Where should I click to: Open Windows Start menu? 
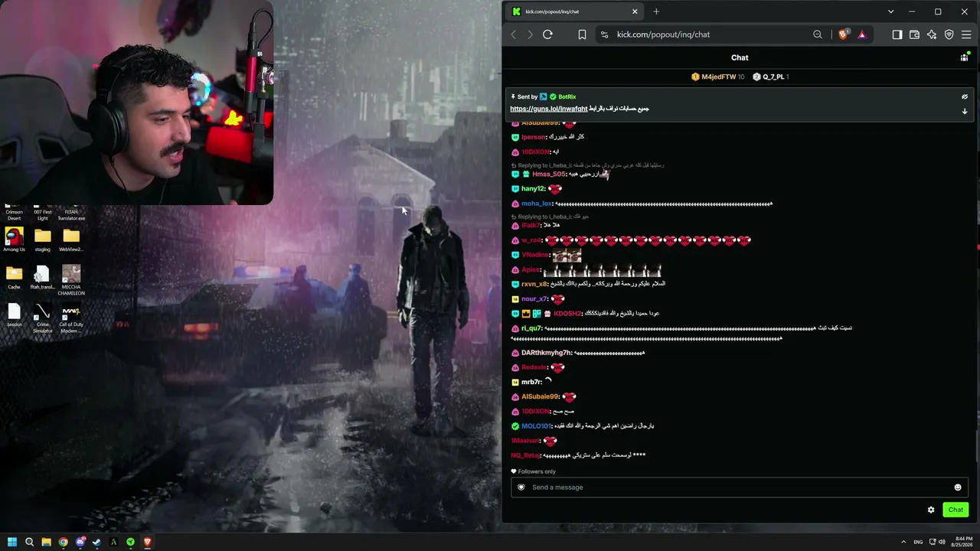click(11, 542)
